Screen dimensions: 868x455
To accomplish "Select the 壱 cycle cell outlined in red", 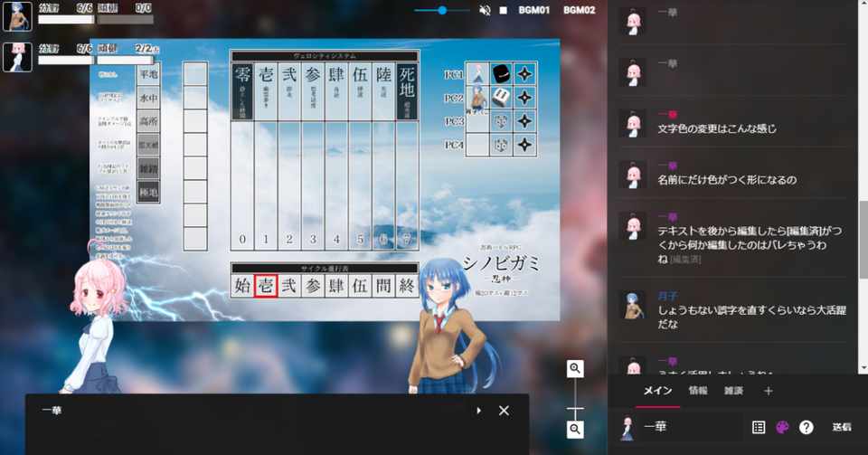I will pyautogui.click(x=266, y=286).
